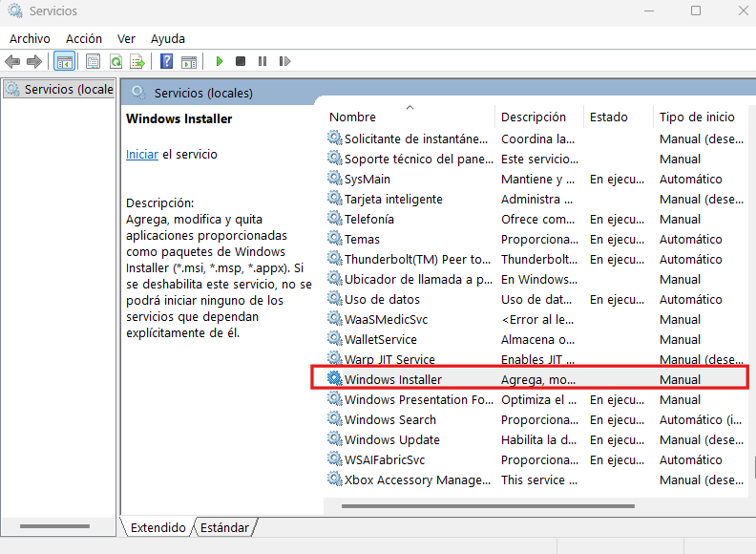The height and width of the screenshot is (554, 756).
Task: Open the Ver menu
Action: [x=126, y=38]
